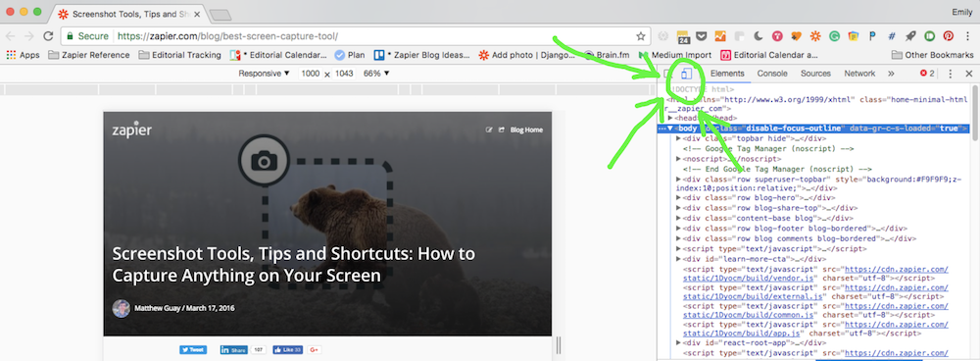Click the Pocket extension icon
The image size is (980, 361).
click(x=702, y=36)
